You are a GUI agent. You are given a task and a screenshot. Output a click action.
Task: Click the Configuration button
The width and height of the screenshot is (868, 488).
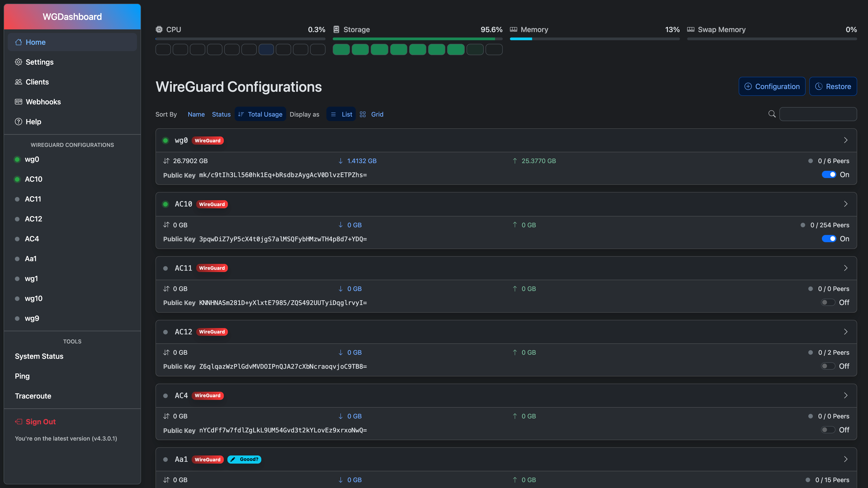coord(772,86)
